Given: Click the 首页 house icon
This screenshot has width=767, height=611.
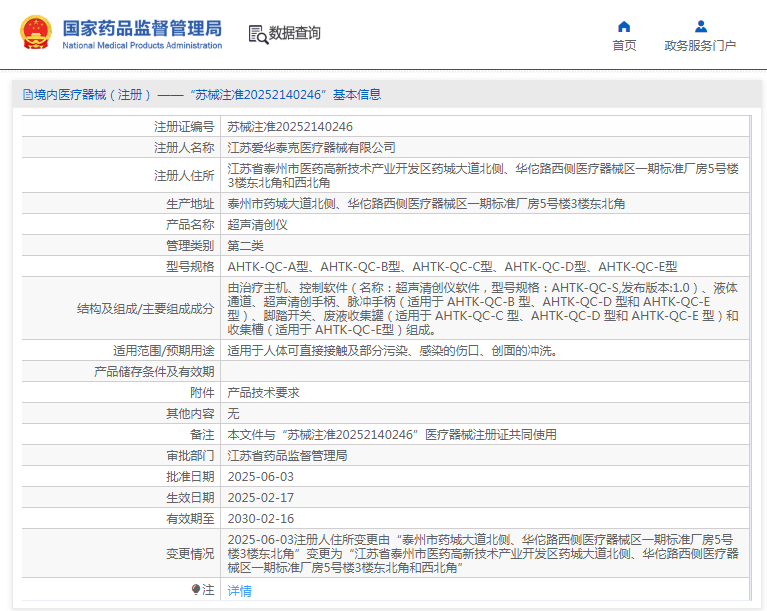Looking at the screenshot, I should (x=624, y=26).
